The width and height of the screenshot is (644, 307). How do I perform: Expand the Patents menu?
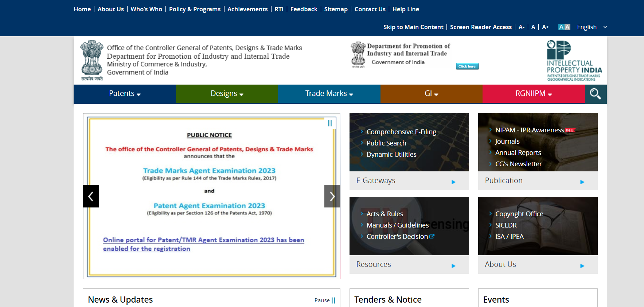click(125, 94)
